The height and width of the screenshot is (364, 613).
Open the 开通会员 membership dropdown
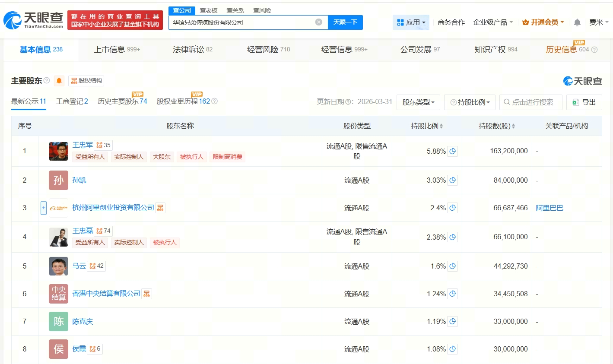[543, 22]
